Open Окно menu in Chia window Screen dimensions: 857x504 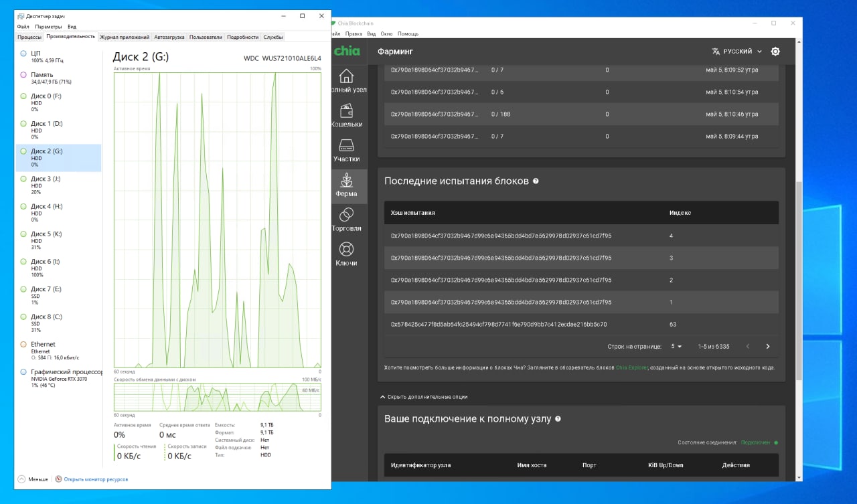tap(387, 33)
